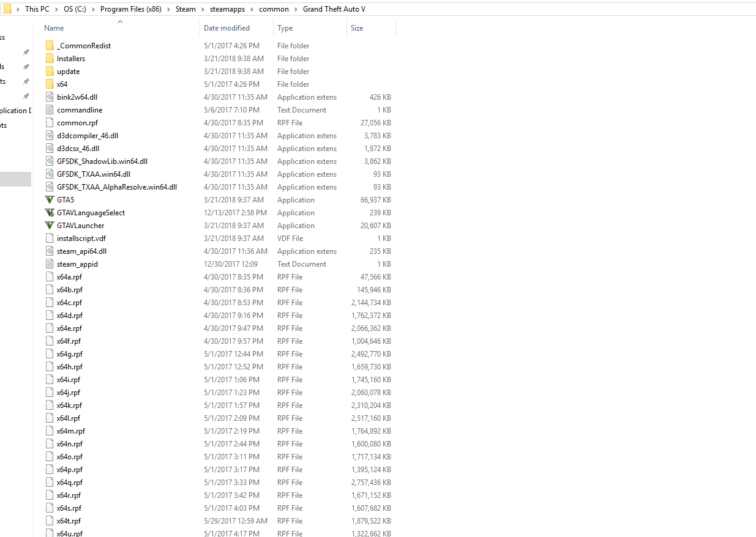Select the x64h.rpf file name
Viewport: 756px width, 537px height.
70,367
